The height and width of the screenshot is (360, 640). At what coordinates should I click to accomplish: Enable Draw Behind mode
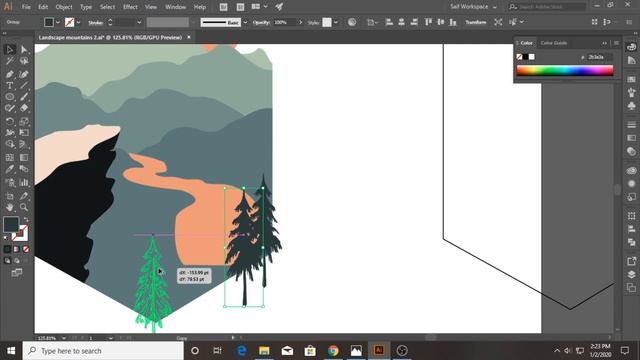16,260
